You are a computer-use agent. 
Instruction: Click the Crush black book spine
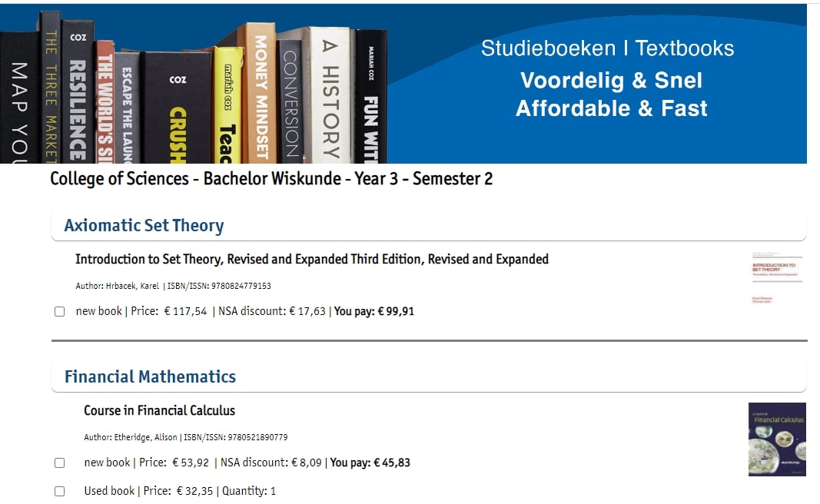coord(178,108)
